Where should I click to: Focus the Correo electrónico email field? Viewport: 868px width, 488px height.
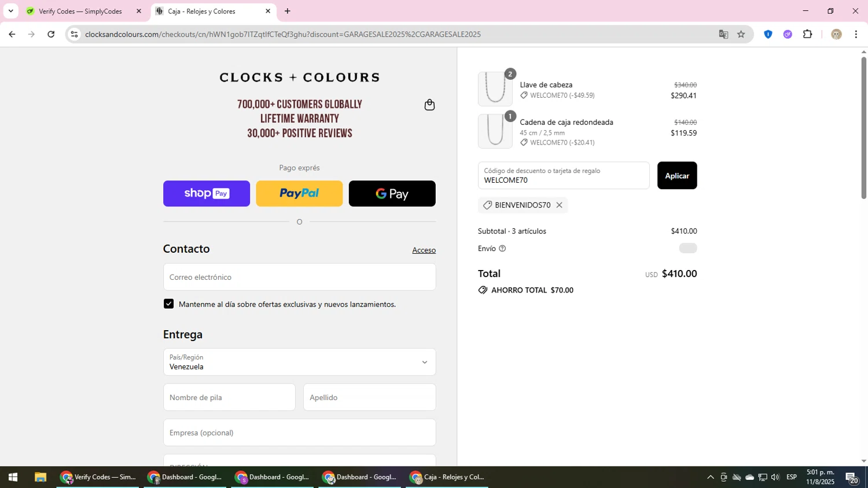(299, 277)
